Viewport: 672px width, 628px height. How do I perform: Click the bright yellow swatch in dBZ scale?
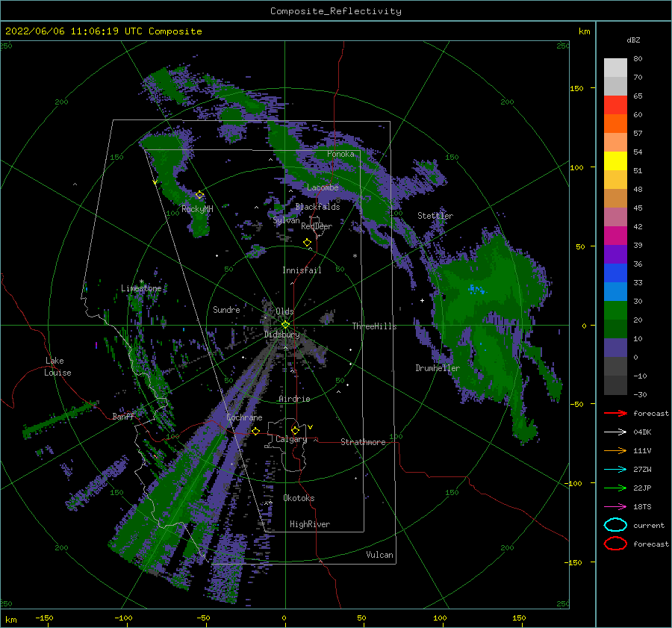tap(615, 161)
